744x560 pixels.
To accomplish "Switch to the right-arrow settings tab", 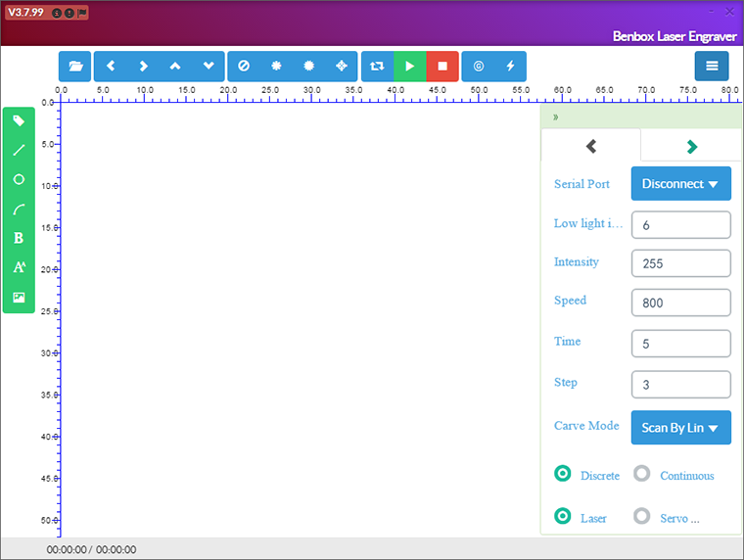I will point(692,147).
